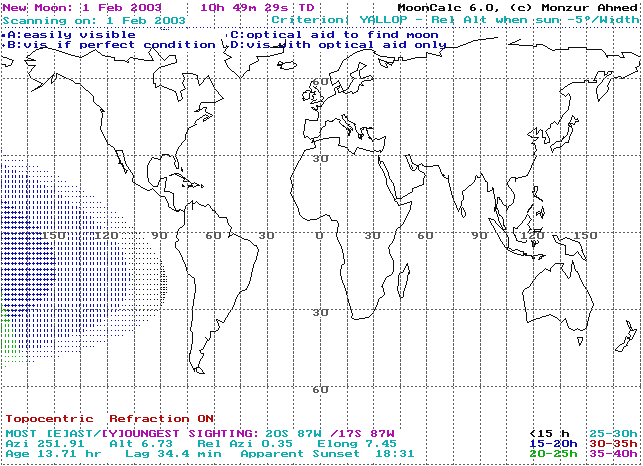Click the southern '30' latitude label
The height and width of the screenshot is (466, 643).
click(320, 313)
